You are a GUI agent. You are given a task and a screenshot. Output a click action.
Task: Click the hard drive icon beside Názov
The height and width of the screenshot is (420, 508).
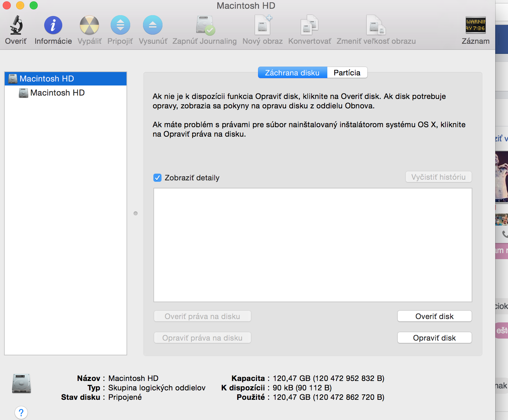[22, 384]
